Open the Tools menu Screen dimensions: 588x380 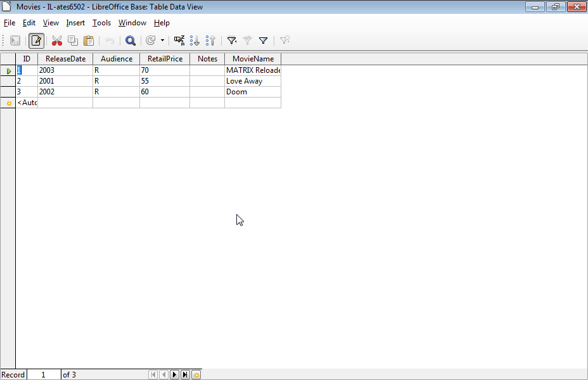101,23
